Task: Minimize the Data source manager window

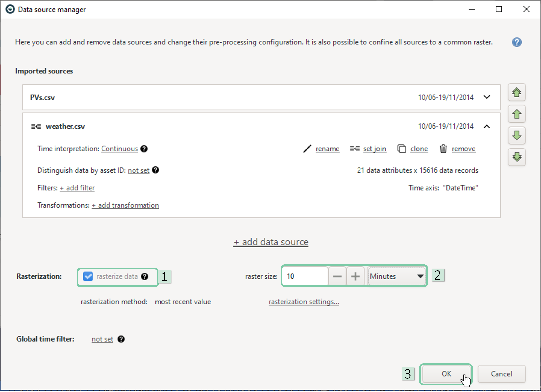Action: 471,9
